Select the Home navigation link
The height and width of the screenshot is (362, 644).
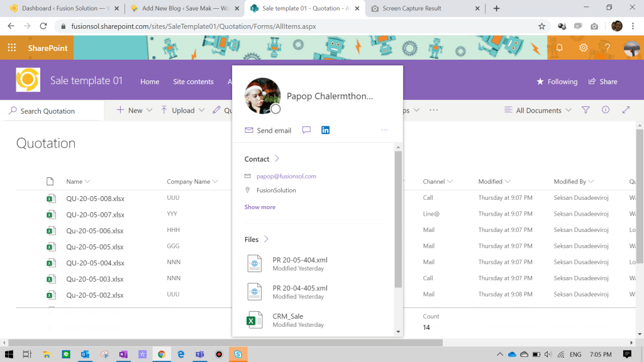click(150, 82)
